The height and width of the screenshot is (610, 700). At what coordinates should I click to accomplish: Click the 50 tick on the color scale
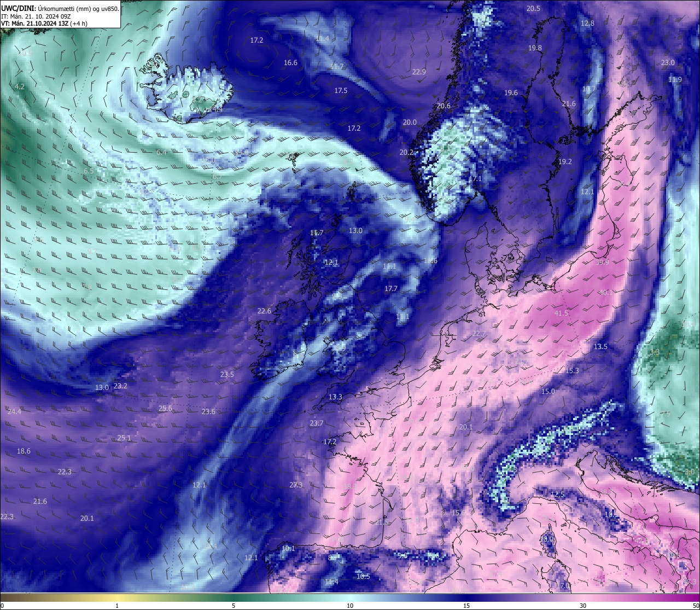pyautogui.click(x=696, y=606)
